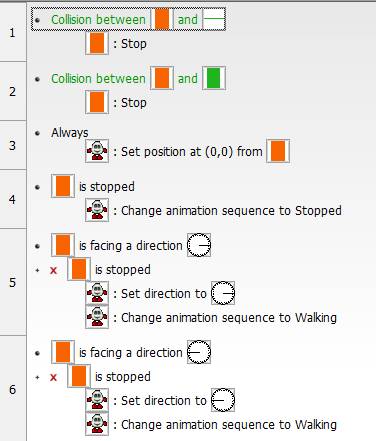
Task: Click 'Change animation sequence to Walking' in event 5
Action: pos(229,317)
